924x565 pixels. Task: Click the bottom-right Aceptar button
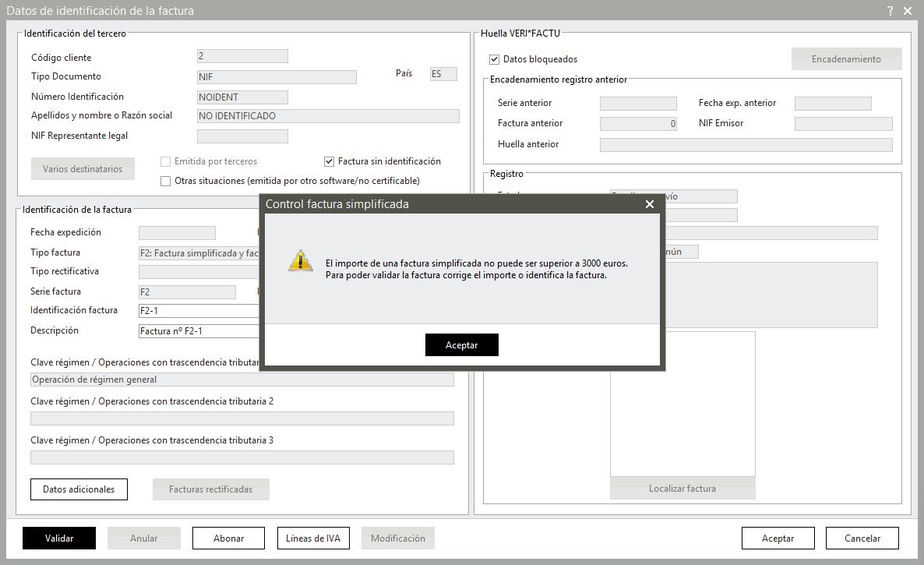pyautogui.click(x=778, y=539)
